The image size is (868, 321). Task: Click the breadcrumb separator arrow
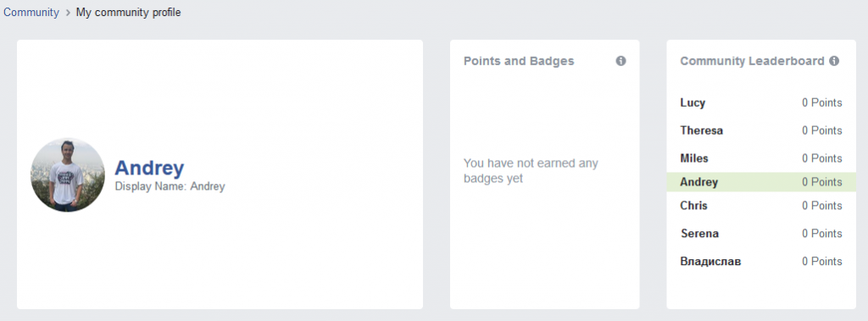(x=68, y=13)
